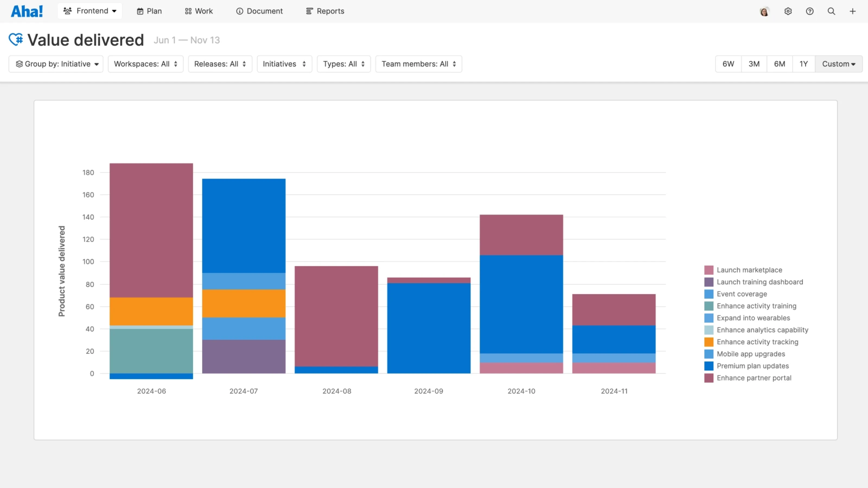Toggle Launch marketplace legend series

749,270
